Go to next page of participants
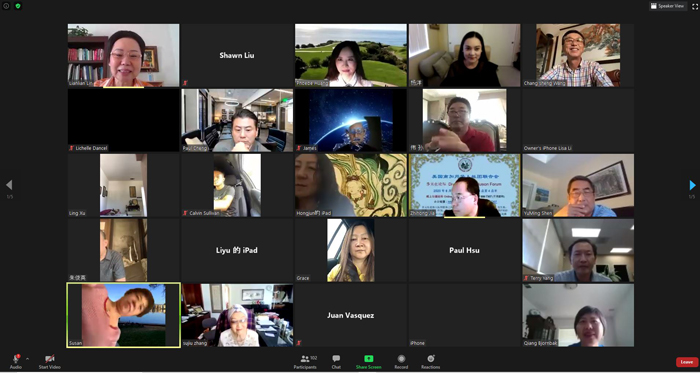Screen dimensions: 700x373 tap(692, 185)
